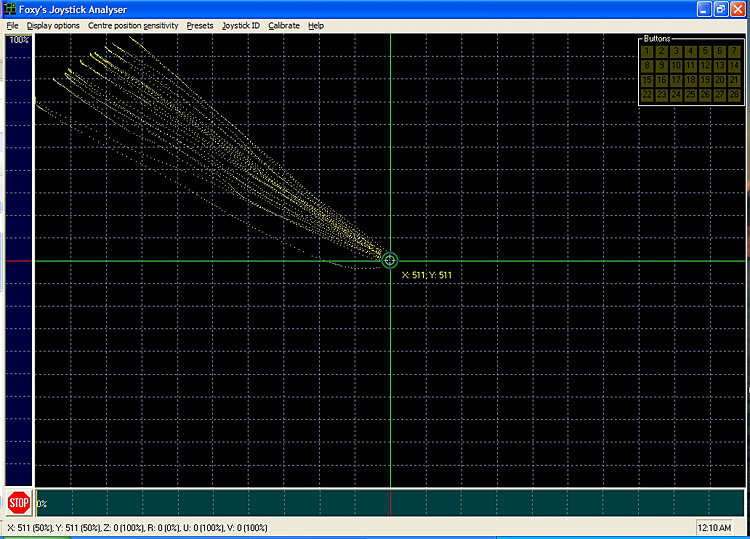The width and height of the screenshot is (750, 539).
Task: Click button indicator 21
Action: (734, 81)
